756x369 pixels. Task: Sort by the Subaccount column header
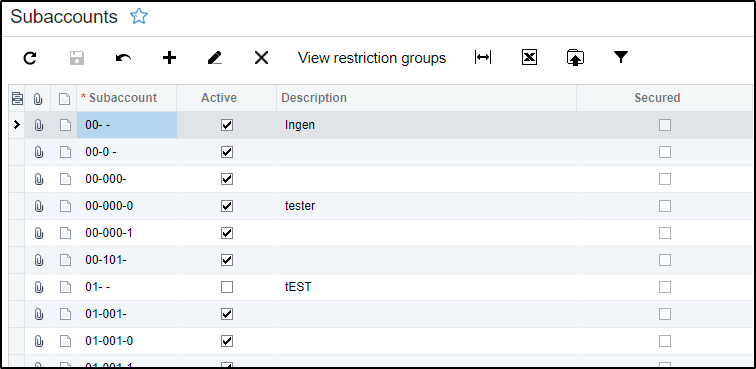coord(127,98)
